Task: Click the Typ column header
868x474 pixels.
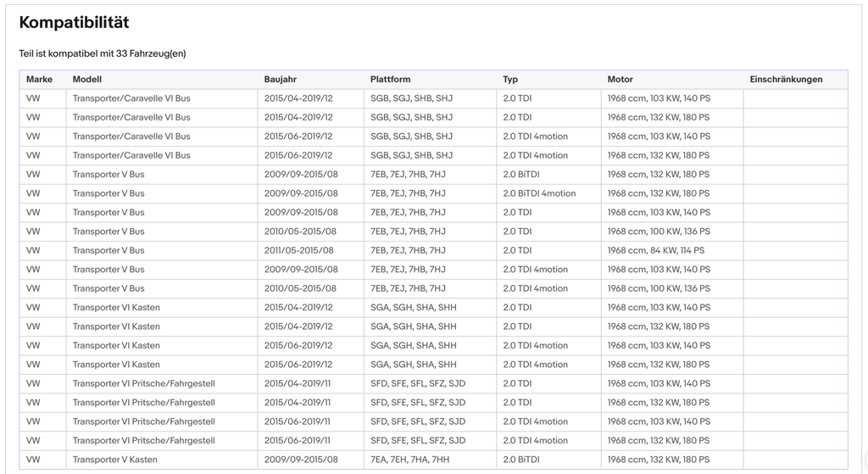Action: click(509, 79)
